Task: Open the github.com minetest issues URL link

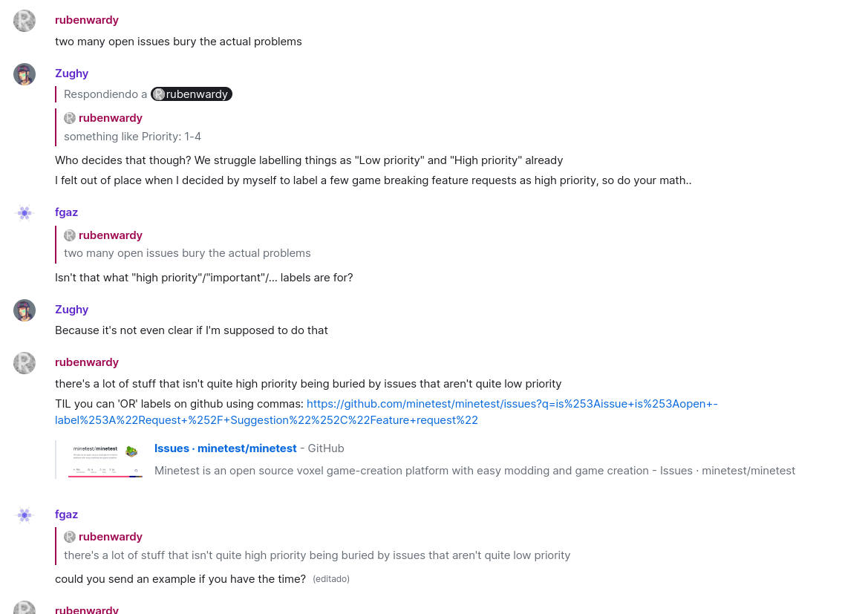Action: click(x=386, y=412)
